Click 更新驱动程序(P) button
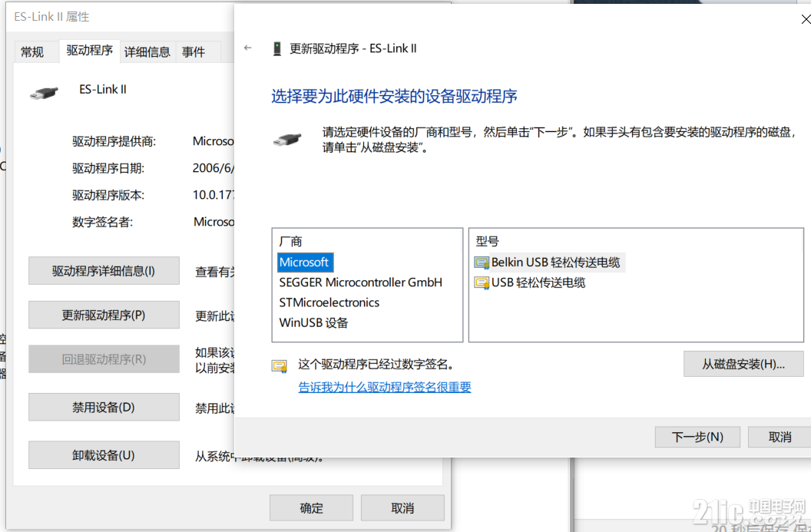This screenshot has width=811, height=532. (x=104, y=315)
